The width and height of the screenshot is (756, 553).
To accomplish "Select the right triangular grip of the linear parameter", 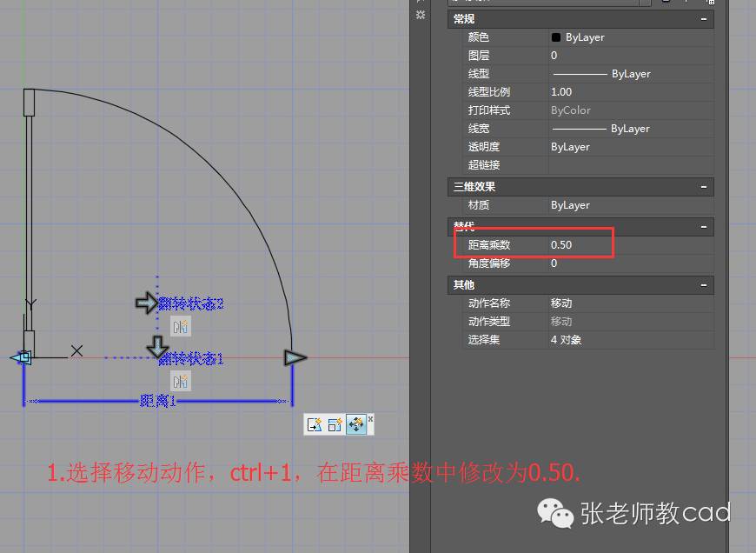I will (295, 357).
